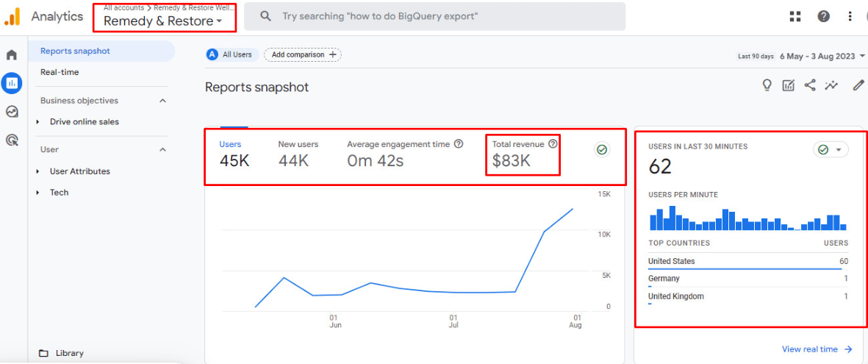The image size is (868, 364).
Task: Click the Users line chart
Action: pyautogui.click(x=415, y=257)
